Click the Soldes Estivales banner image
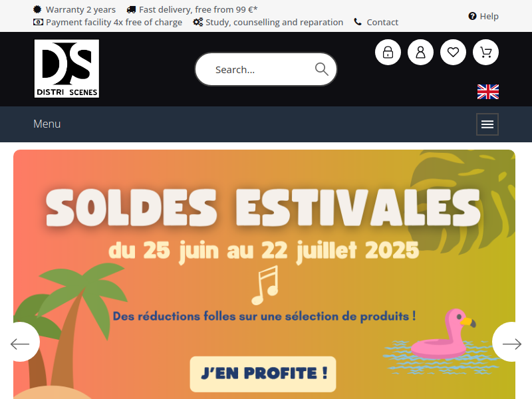Viewport: 532px width, 399px height. pyautogui.click(x=264, y=274)
